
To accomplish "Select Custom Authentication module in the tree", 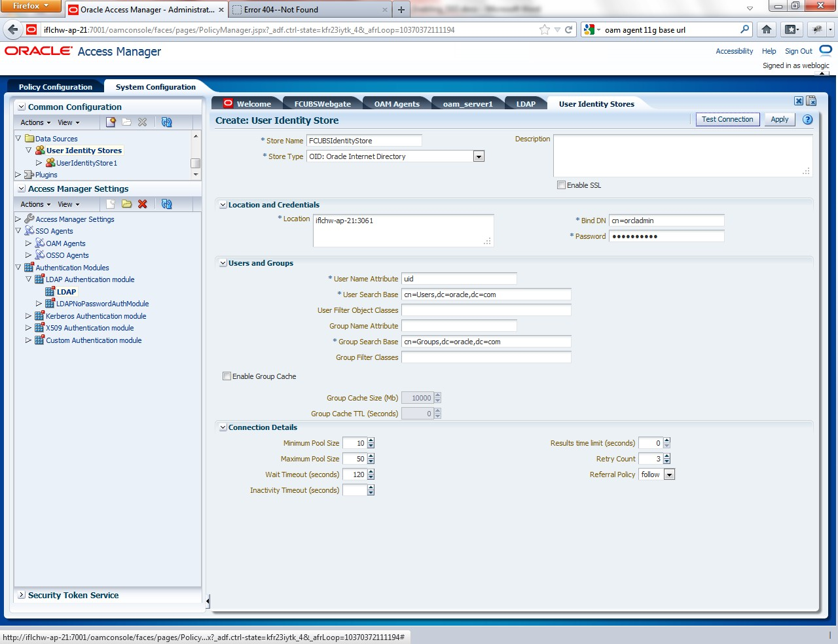I will click(x=94, y=340).
